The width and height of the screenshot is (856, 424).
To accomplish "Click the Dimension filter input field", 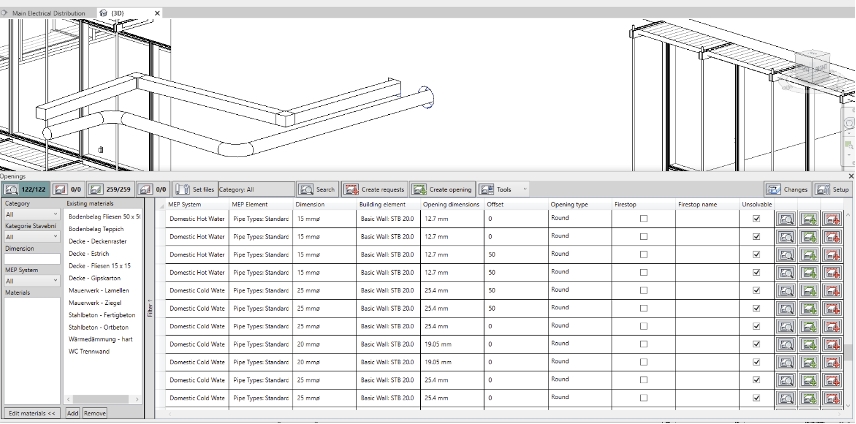I will (x=32, y=259).
